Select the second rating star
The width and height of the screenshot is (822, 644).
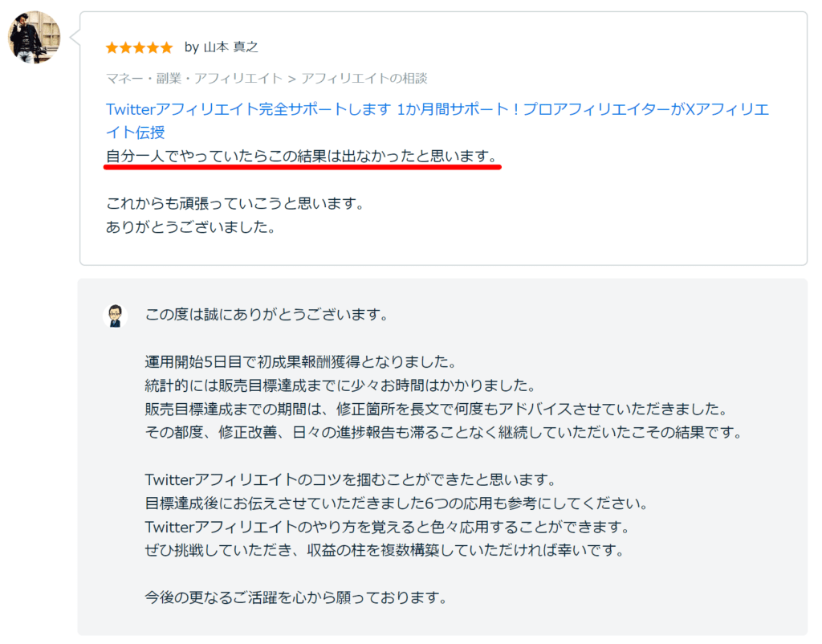127,47
